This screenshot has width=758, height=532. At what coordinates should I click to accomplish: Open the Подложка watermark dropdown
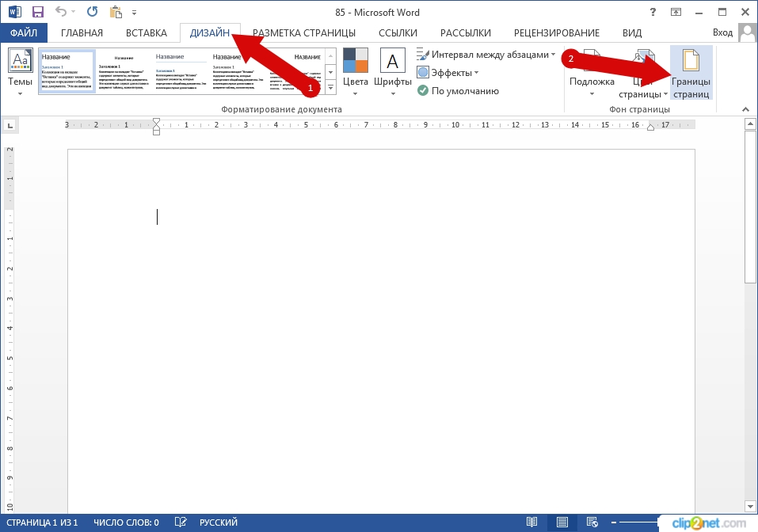point(592,71)
